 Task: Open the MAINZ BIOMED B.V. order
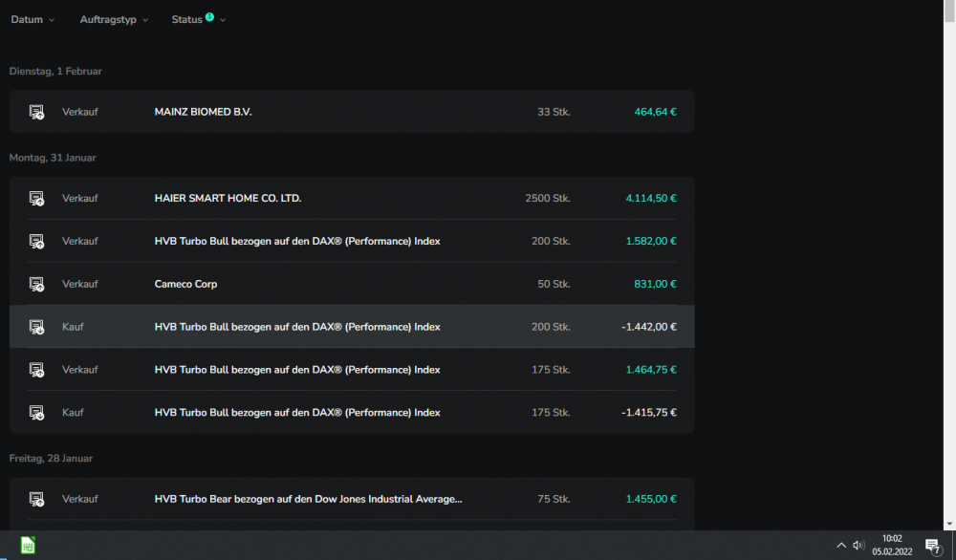pos(203,112)
